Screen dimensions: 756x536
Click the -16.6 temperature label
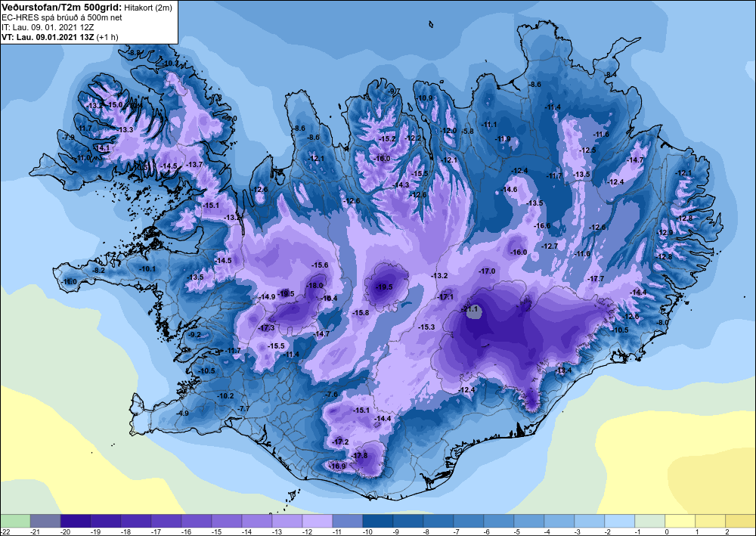pyautogui.click(x=542, y=225)
